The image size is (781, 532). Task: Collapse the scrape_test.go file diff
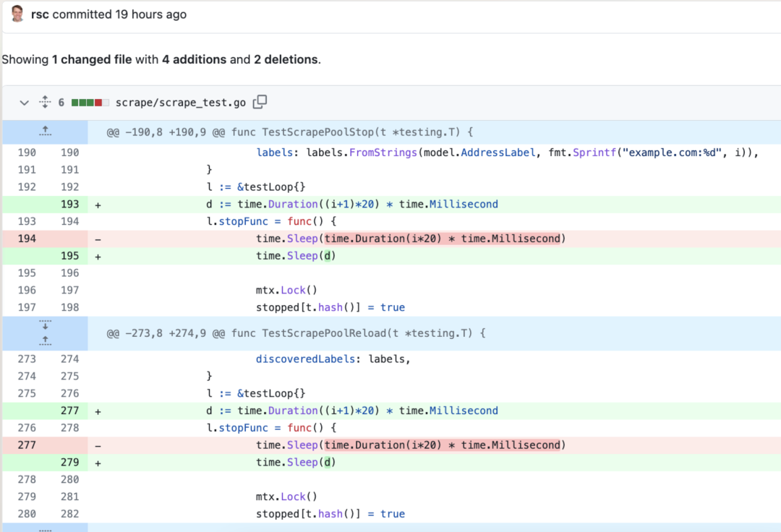(24, 103)
